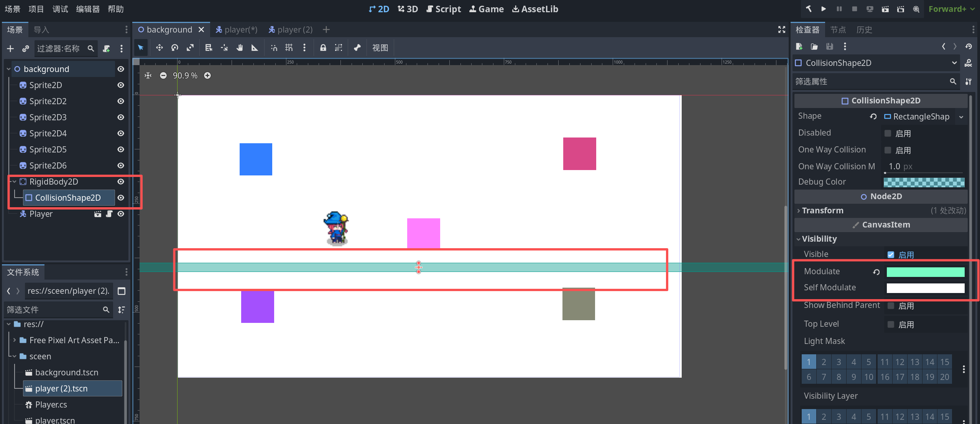Enable the Disabled checkbox
This screenshot has width=980, height=424.
[x=888, y=133]
